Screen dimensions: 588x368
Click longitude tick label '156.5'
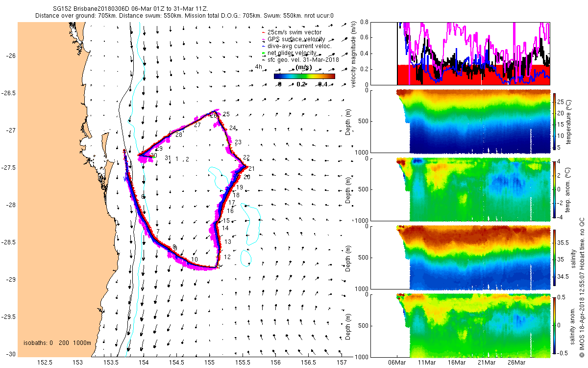[x=309, y=363]
